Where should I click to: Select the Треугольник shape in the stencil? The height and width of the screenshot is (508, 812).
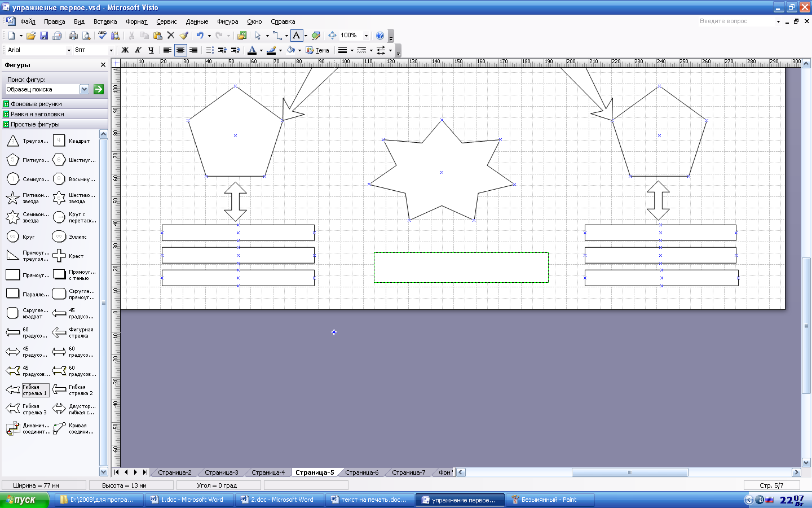tap(27, 141)
